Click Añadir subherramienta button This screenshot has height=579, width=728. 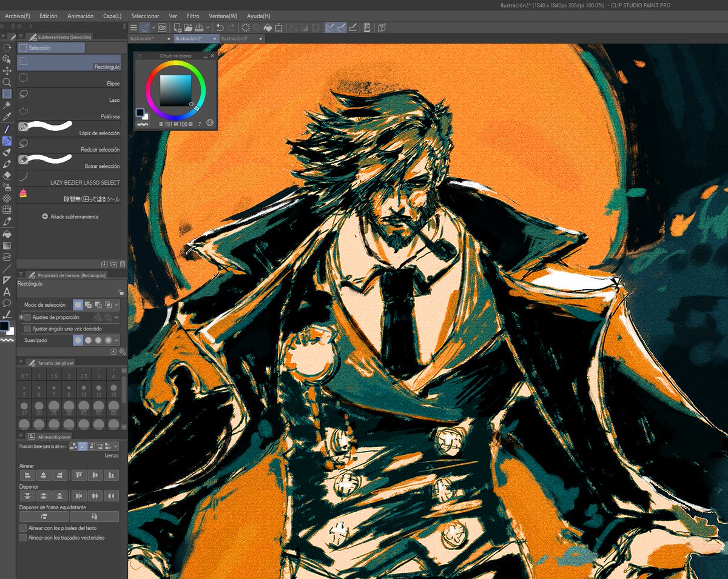tap(70, 216)
